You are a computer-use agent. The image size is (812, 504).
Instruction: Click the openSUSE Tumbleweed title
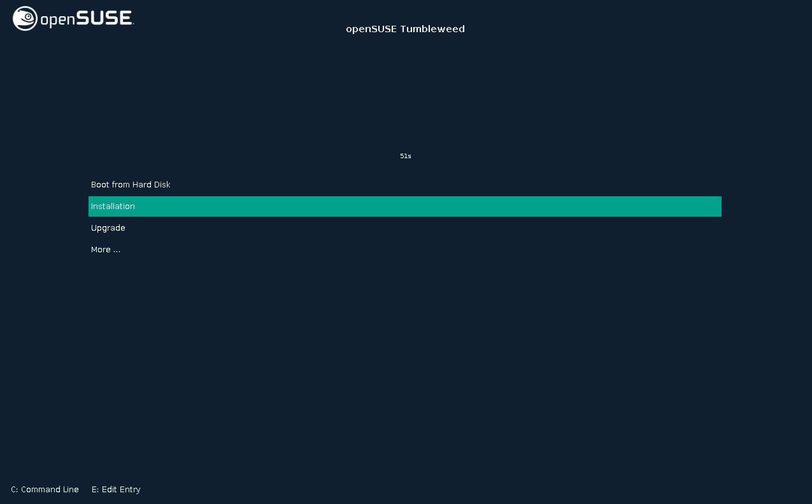(405, 29)
